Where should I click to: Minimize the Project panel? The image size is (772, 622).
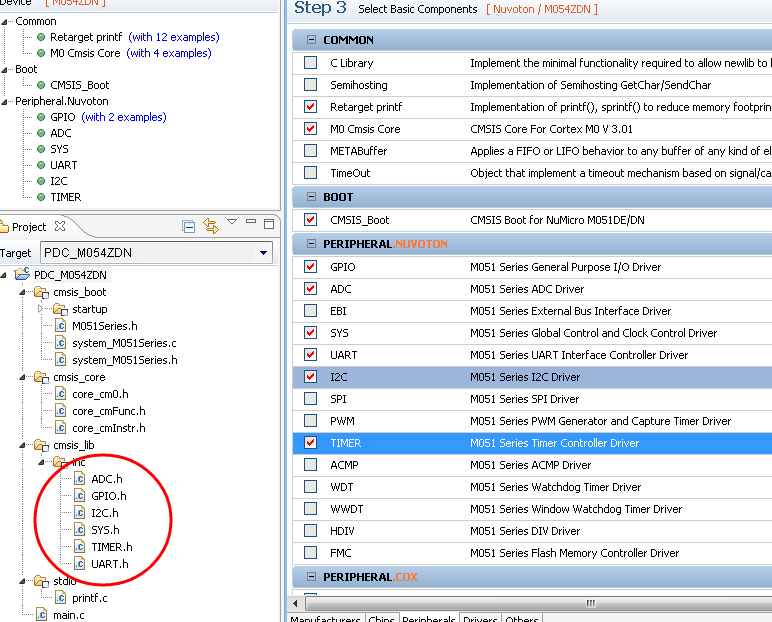(251, 221)
